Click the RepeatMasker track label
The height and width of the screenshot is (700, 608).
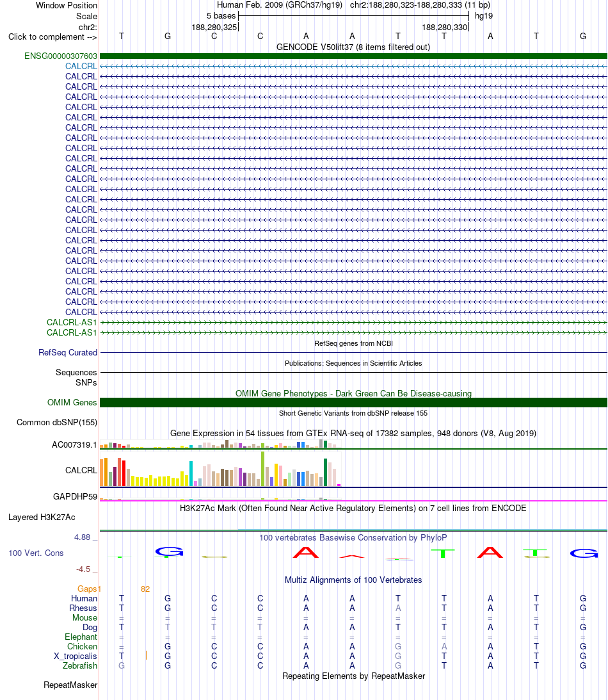70,685
